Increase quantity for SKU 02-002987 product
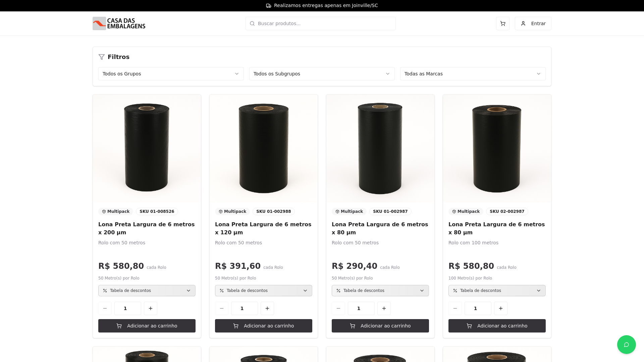This screenshot has height=362, width=644. [x=501, y=308]
